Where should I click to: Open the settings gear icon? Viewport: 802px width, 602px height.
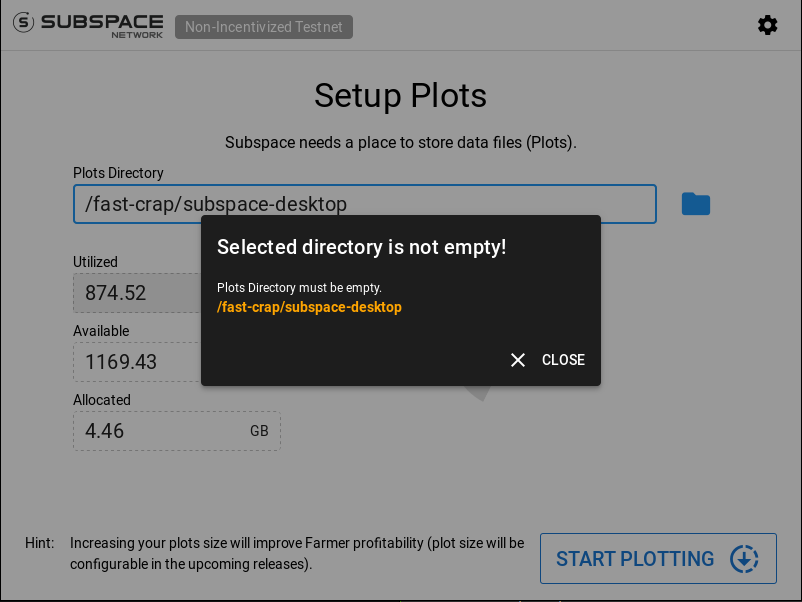767,25
